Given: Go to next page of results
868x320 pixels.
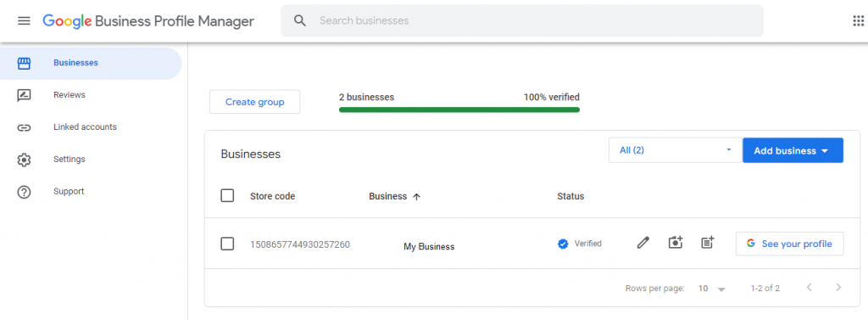Looking at the screenshot, I should [x=838, y=288].
